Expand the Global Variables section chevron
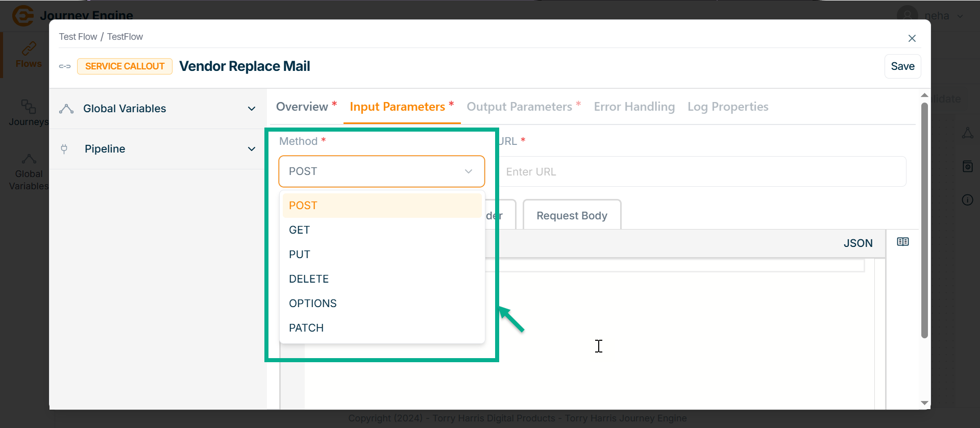Viewport: 980px width, 428px height. pos(251,109)
